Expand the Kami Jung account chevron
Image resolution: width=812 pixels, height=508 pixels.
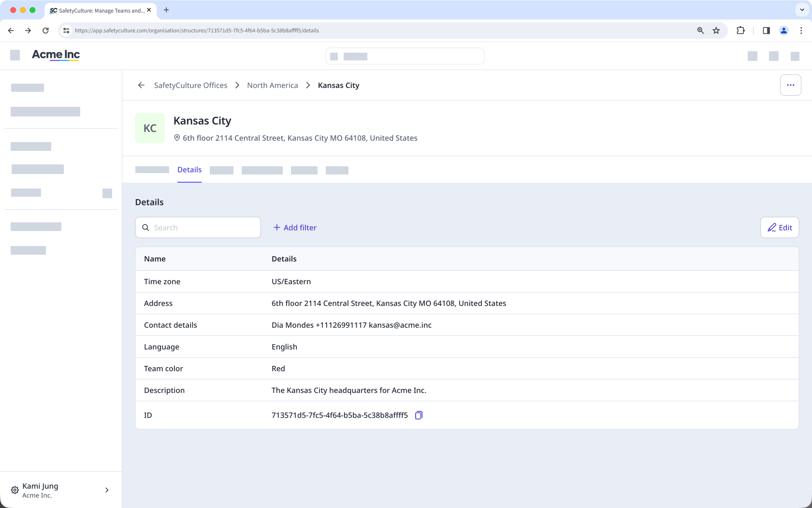107,490
